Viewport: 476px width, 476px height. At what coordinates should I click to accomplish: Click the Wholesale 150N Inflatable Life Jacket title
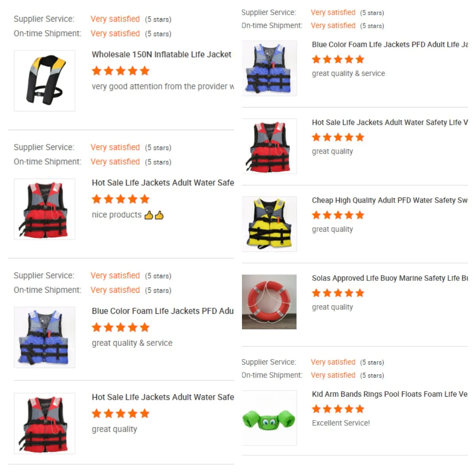coord(162,54)
